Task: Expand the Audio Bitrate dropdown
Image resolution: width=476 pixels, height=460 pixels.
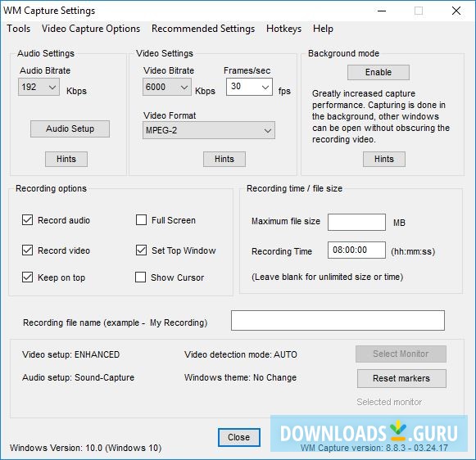Action: (39, 87)
